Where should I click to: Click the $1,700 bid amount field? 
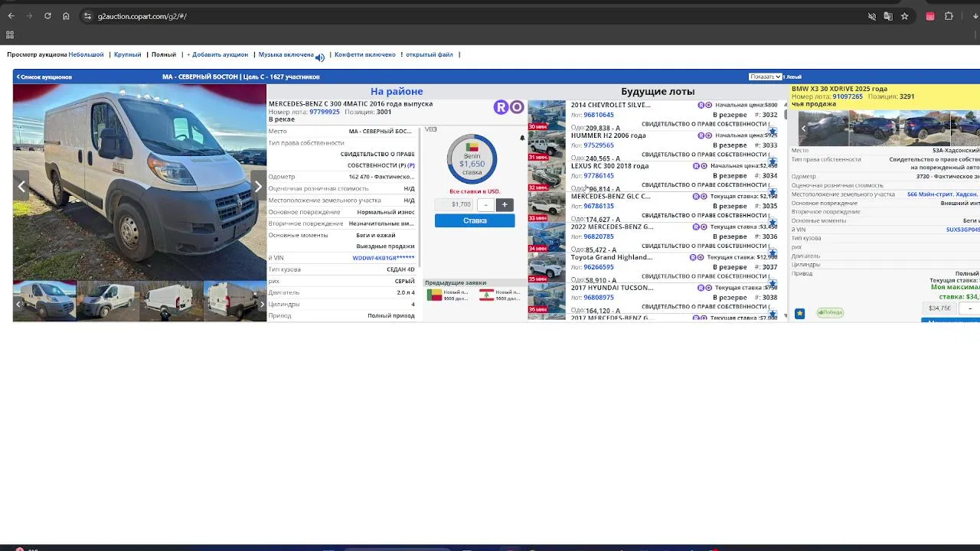(x=455, y=204)
